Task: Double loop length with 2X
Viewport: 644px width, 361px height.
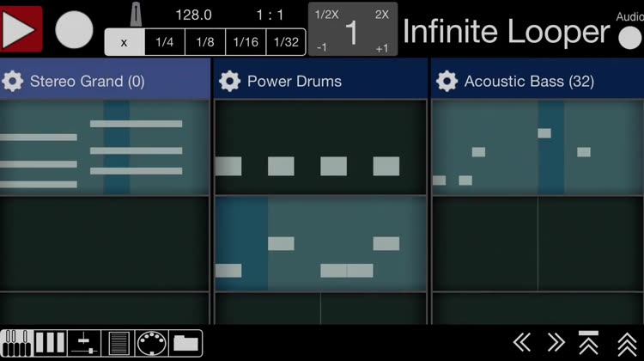Action: pos(381,15)
